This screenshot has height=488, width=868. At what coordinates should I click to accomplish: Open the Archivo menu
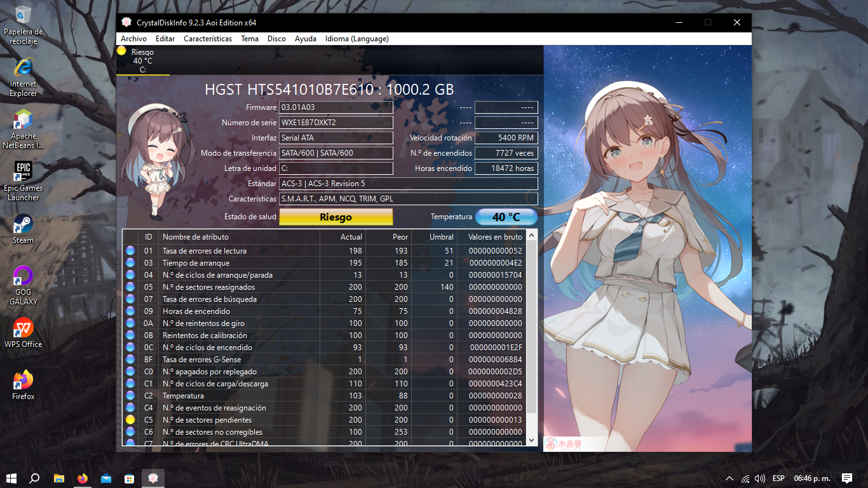(133, 39)
